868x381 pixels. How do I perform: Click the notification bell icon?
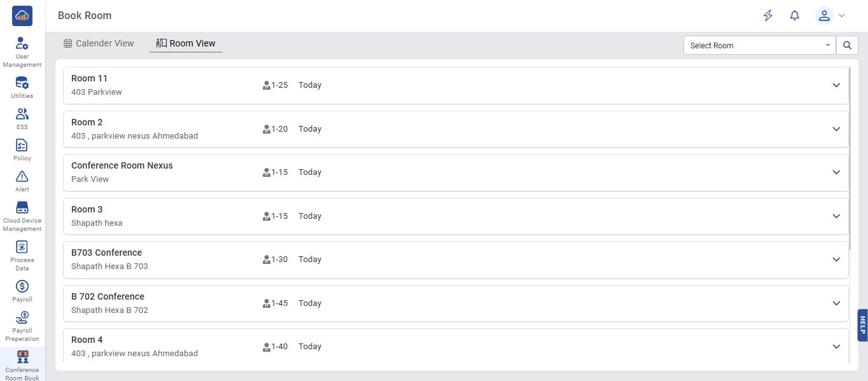pyautogui.click(x=795, y=16)
